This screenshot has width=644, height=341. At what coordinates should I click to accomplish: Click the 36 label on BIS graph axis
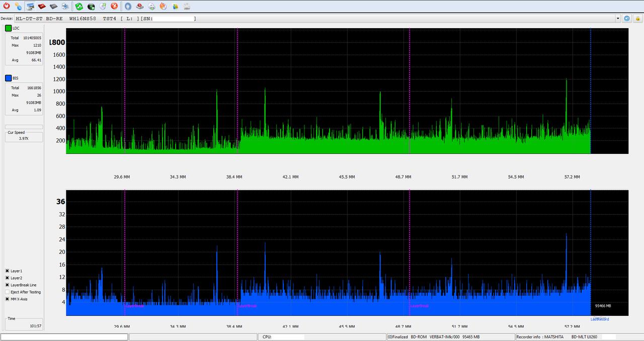point(61,202)
